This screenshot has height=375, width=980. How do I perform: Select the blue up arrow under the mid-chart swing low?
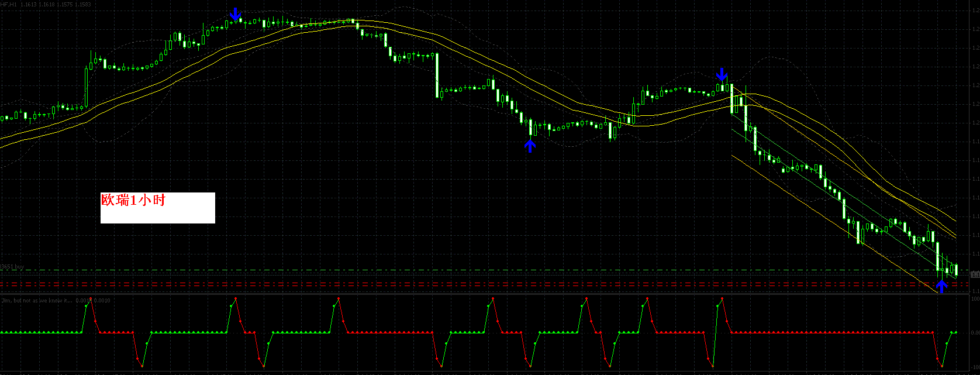pos(530,145)
